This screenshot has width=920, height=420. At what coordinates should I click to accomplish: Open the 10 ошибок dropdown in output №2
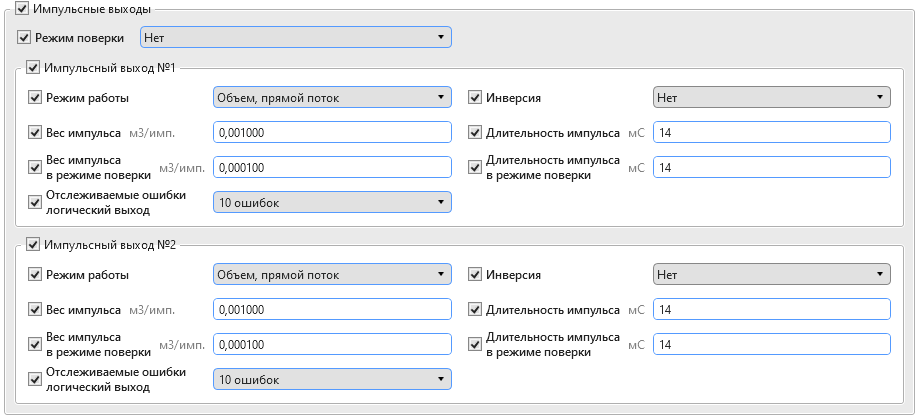[x=332, y=380]
